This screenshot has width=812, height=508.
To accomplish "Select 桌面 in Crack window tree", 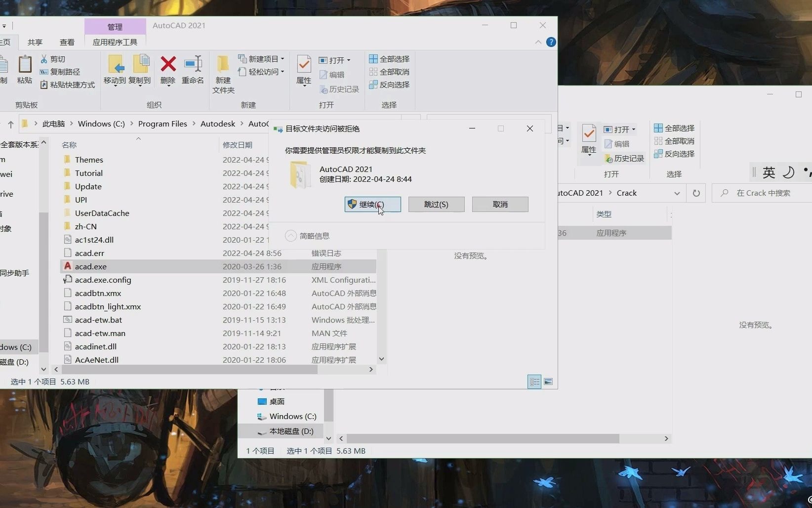I will click(x=277, y=401).
